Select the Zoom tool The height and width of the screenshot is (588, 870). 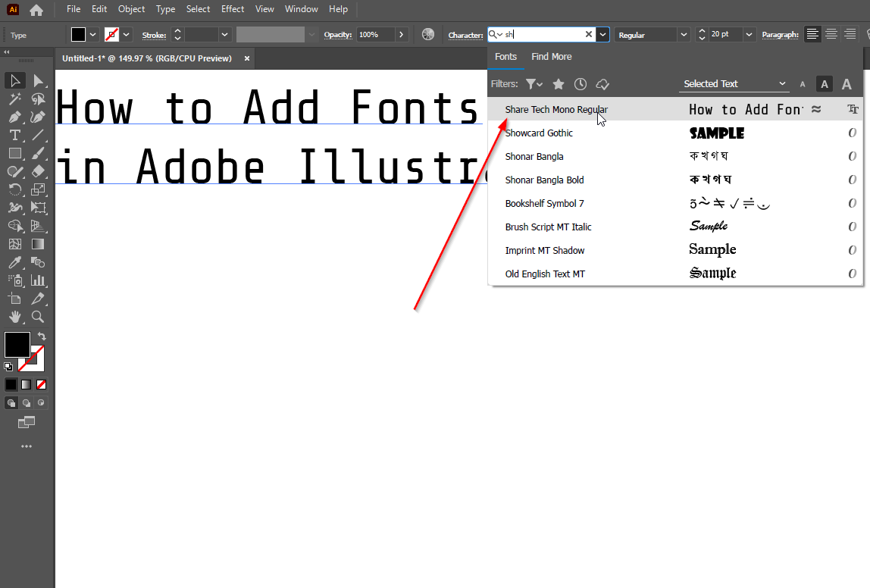tap(38, 316)
